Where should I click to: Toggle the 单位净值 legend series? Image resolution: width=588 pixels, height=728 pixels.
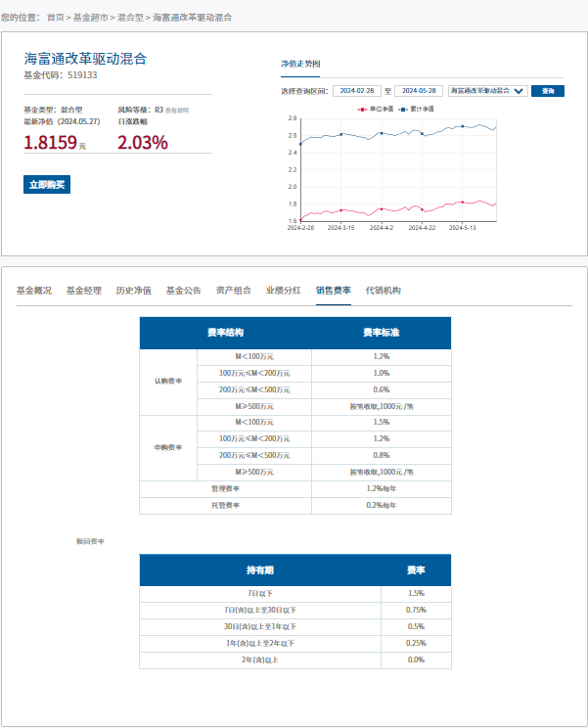(376, 110)
